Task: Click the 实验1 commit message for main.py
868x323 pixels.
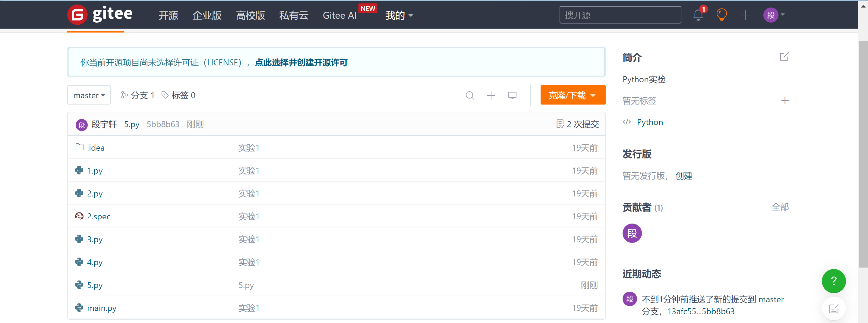Action: tap(249, 308)
